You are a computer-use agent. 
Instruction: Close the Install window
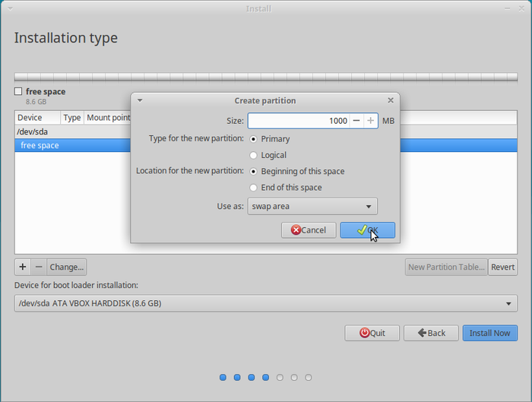click(521, 9)
